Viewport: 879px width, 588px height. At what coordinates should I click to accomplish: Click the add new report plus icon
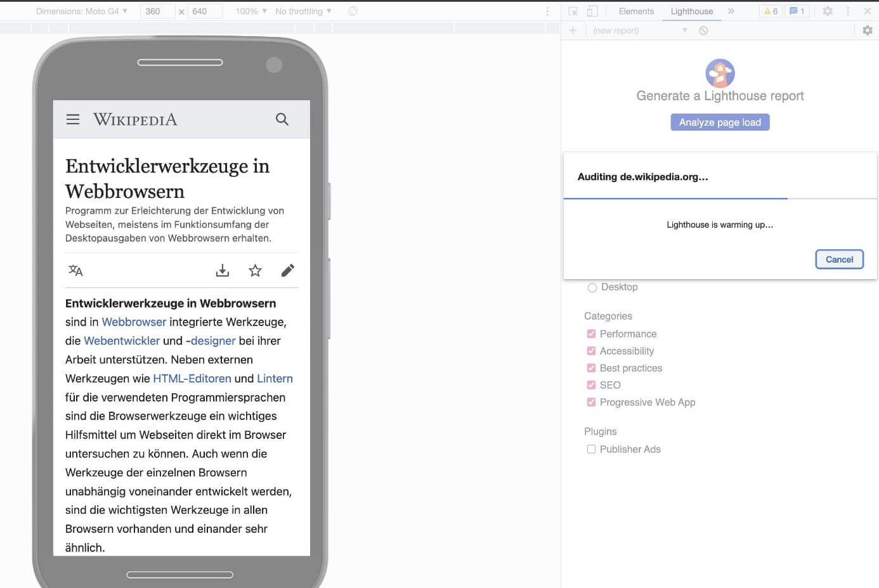click(x=573, y=30)
